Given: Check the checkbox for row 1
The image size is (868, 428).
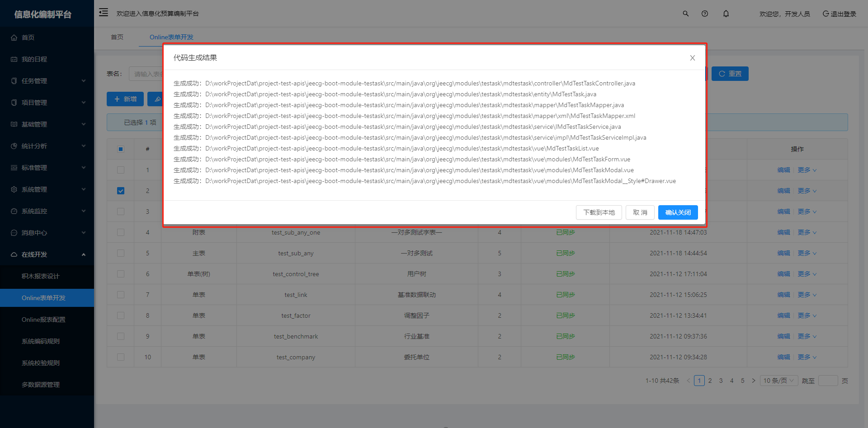Looking at the screenshot, I should tap(121, 170).
